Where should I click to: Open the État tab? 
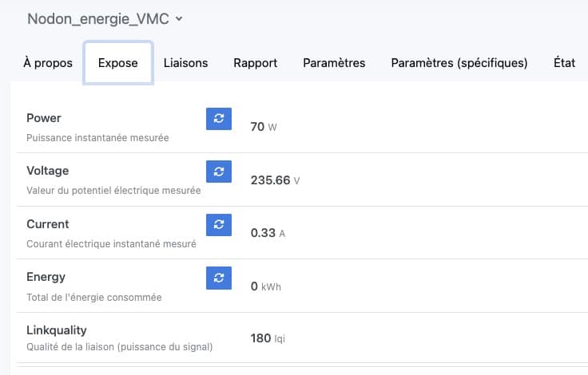(564, 63)
